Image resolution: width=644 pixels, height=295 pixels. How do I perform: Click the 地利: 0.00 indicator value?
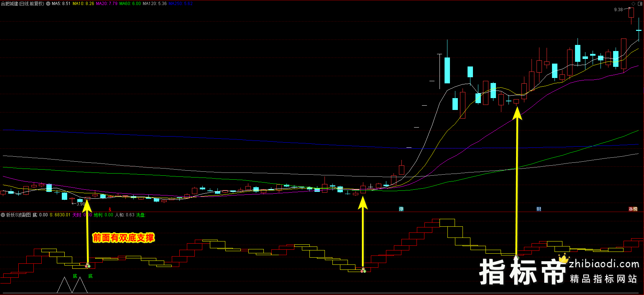tap(103, 215)
